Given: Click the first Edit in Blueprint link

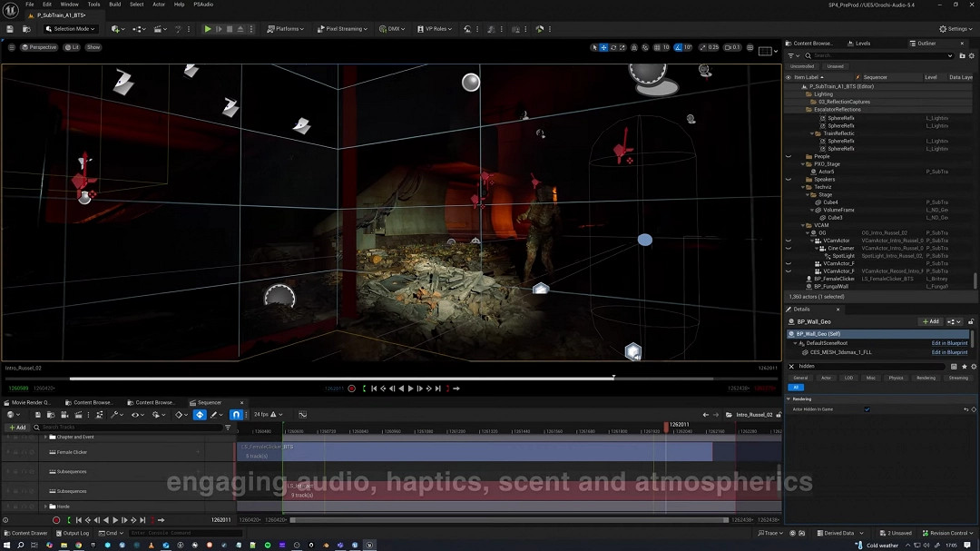Looking at the screenshot, I should [x=949, y=343].
